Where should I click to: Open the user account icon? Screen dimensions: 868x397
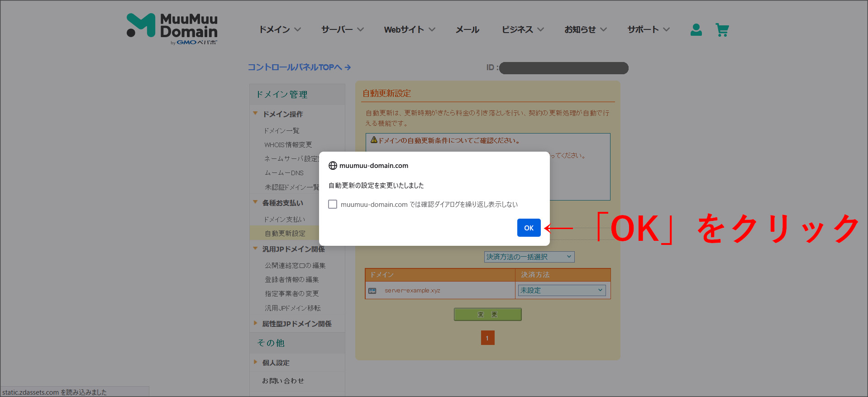tap(696, 30)
